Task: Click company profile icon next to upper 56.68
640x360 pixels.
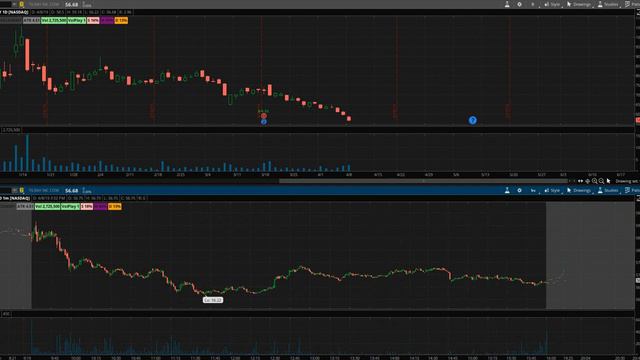Action: (x=87, y=4)
